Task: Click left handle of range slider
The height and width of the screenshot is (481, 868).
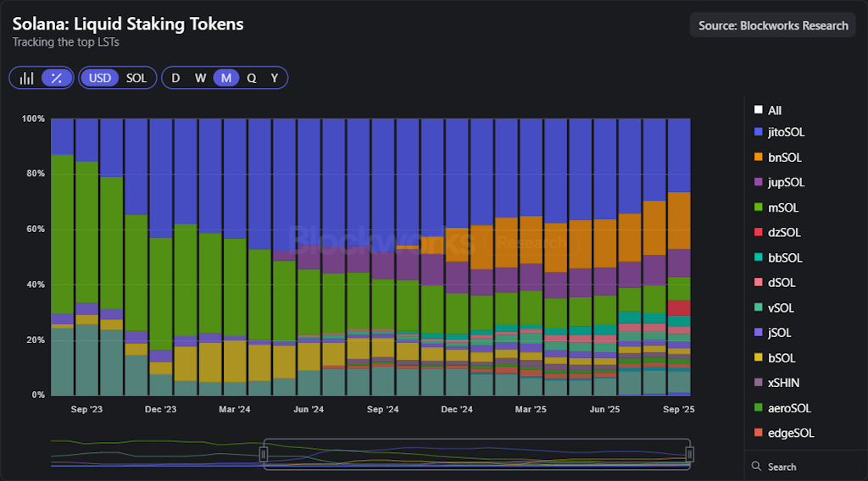Action: tap(264, 455)
